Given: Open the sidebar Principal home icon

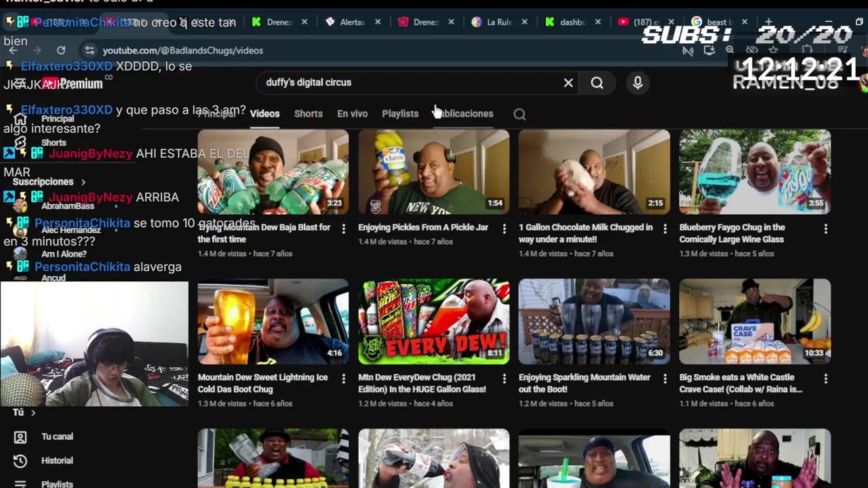Looking at the screenshot, I should [x=20, y=119].
